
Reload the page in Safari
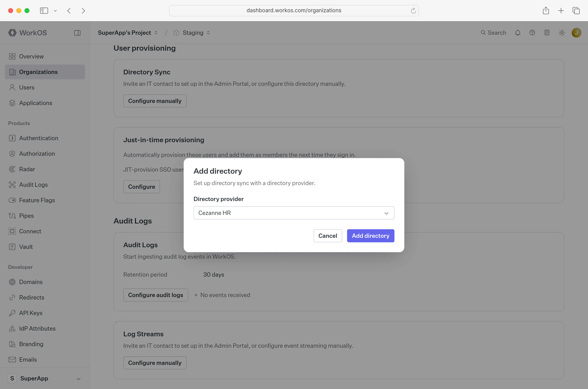413,11
